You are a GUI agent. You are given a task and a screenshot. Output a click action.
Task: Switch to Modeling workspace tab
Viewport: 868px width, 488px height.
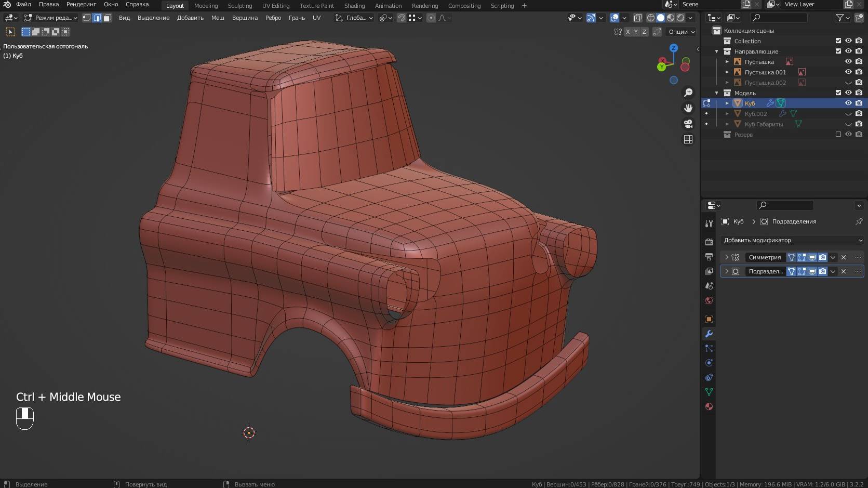pyautogui.click(x=206, y=6)
